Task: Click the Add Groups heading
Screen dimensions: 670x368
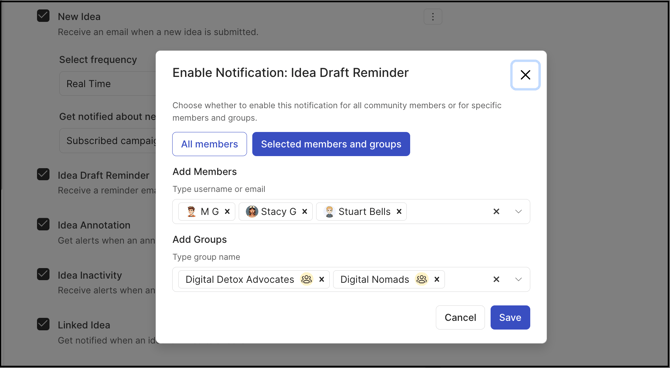Action: (200, 239)
